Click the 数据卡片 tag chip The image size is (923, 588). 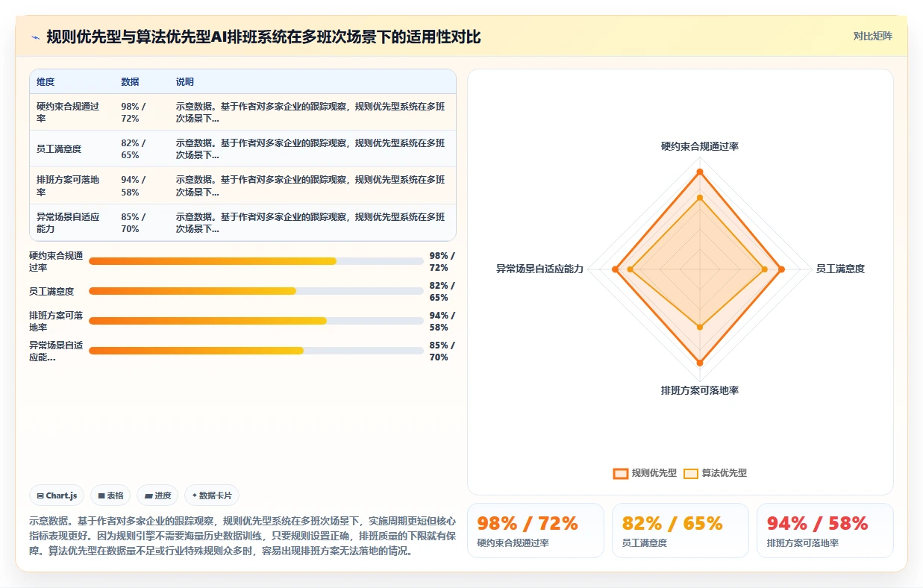(212, 495)
